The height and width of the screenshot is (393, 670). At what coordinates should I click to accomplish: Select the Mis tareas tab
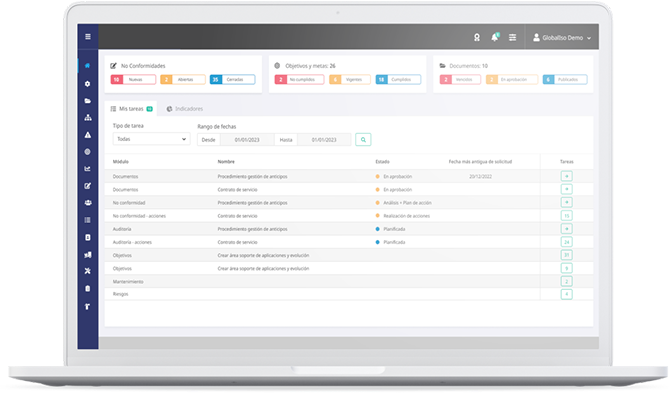131,109
